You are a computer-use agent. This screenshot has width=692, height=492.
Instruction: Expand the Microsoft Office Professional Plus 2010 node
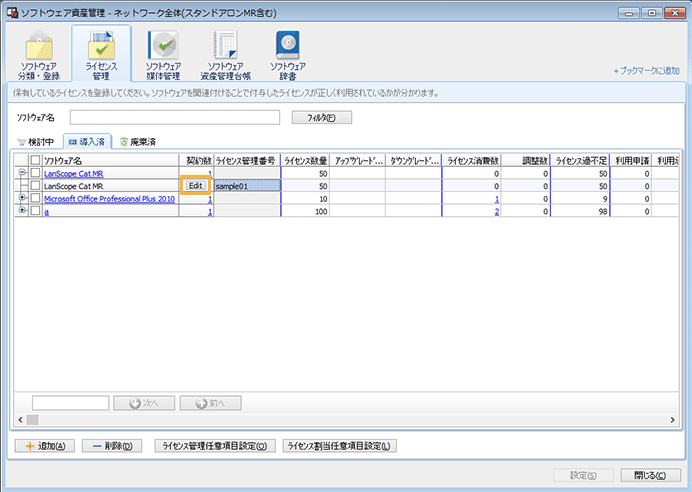(22, 198)
